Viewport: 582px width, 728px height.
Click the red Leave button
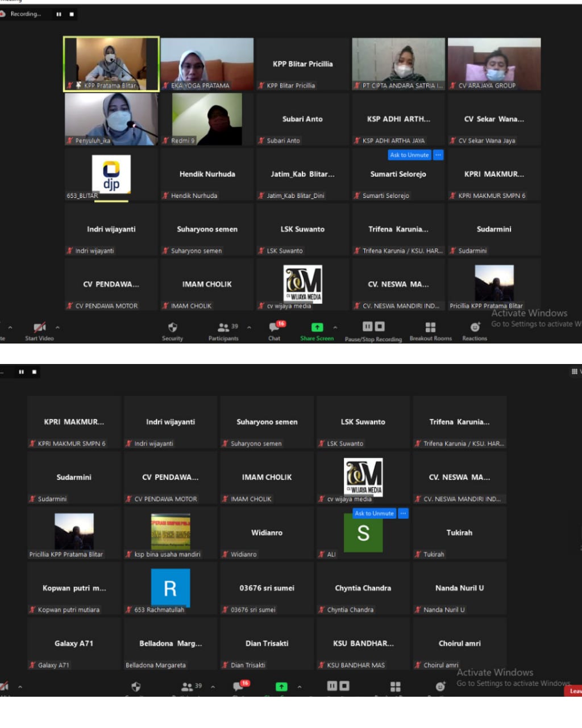pyautogui.click(x=574, y=691)
